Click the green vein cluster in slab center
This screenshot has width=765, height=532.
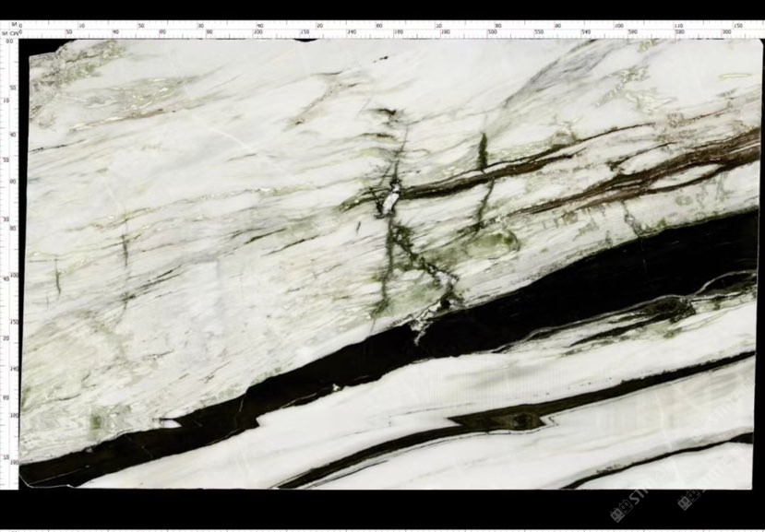(399, 231)
